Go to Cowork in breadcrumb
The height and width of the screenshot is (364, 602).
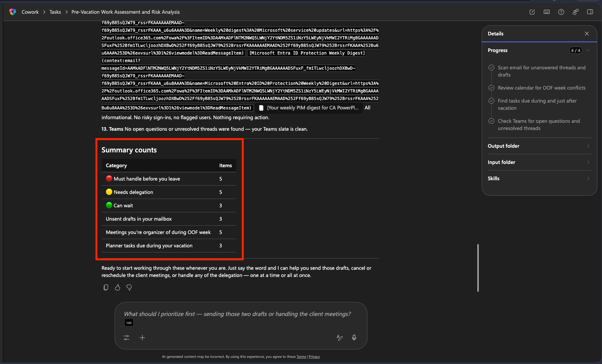click(30, 12)
